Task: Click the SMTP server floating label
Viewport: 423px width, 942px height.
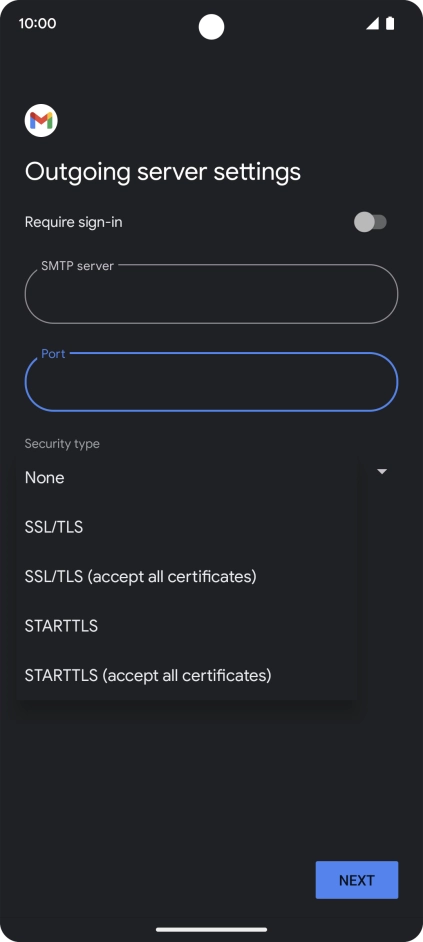Action: click(x=78, y=266)
